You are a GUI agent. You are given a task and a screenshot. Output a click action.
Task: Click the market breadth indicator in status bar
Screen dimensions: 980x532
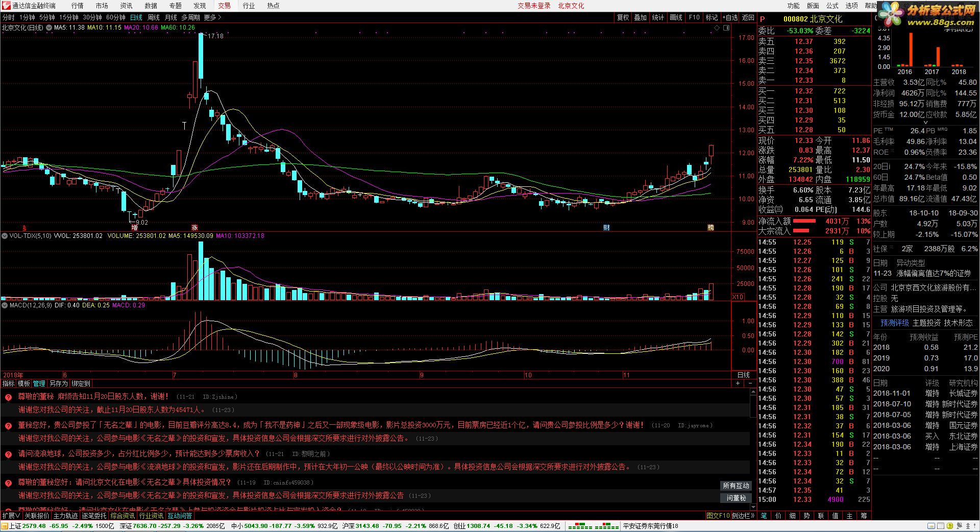[593, 526]
